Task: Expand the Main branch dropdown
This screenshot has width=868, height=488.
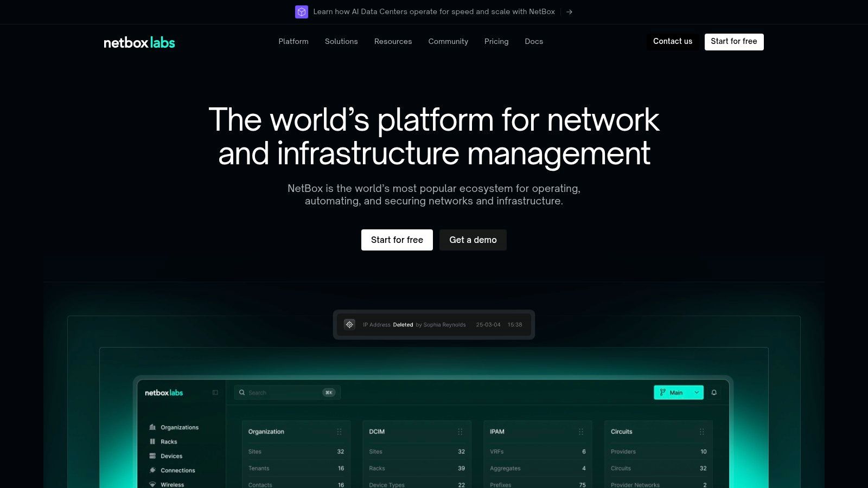Action: pyautogui.click(x=697, y=392)
